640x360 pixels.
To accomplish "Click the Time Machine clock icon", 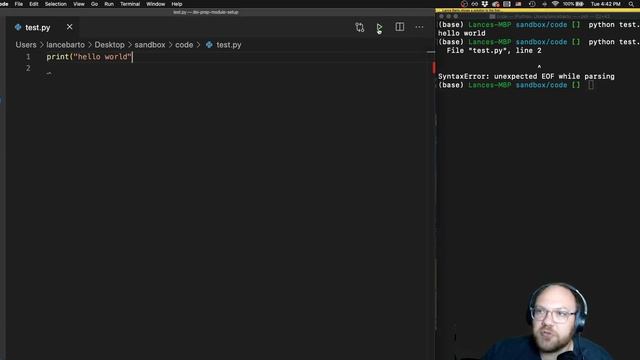I will click(532, 4).
